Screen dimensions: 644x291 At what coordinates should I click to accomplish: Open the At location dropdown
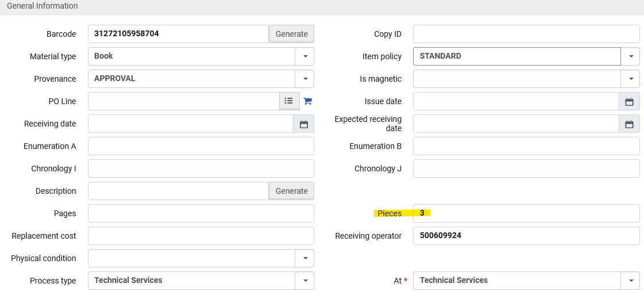point(630,281)
